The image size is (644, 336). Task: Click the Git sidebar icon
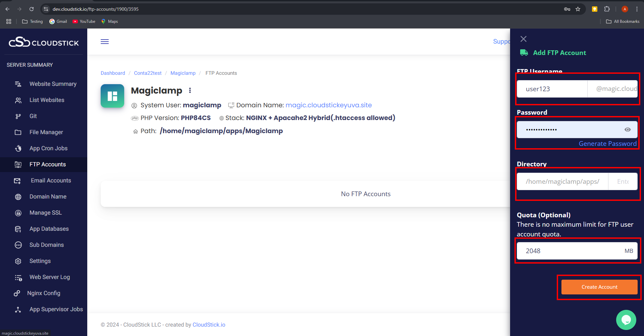click(x=18, y=116)
